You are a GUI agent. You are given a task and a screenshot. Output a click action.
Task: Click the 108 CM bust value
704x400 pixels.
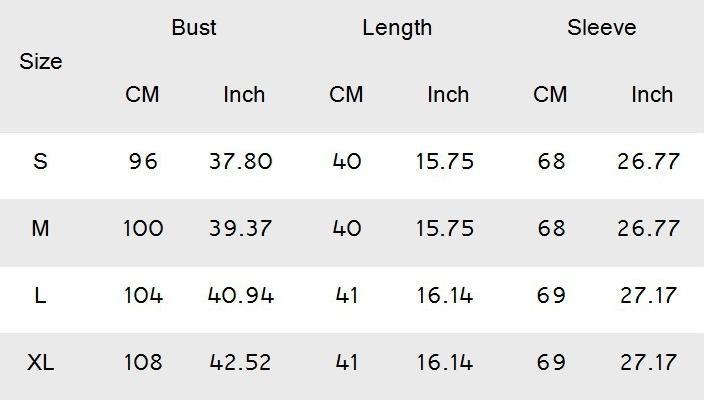click(143, 362)
